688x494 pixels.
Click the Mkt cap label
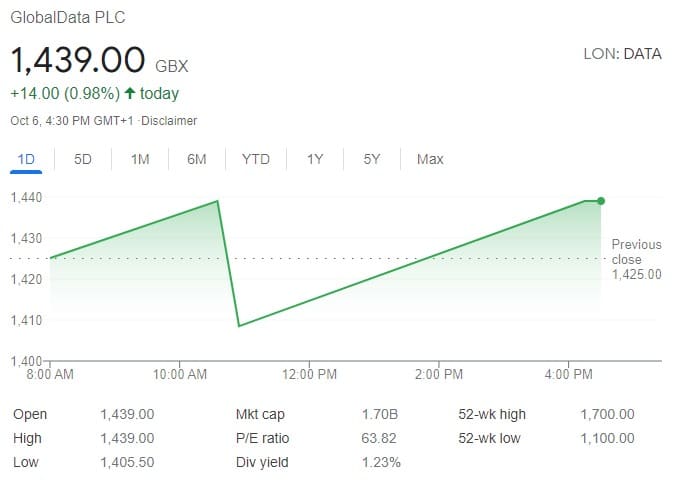(x=260, y=414)
